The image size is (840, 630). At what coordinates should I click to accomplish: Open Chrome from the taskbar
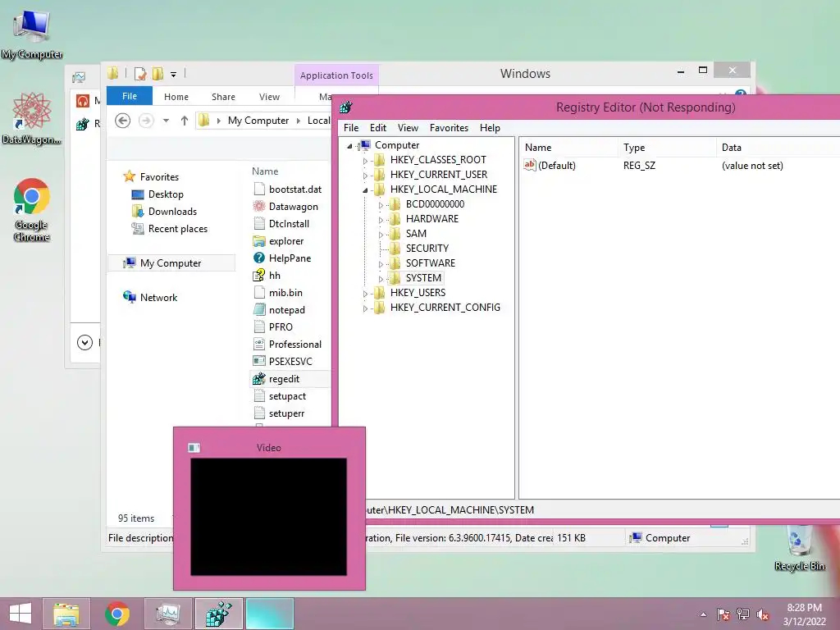click(x=117, y=614)
